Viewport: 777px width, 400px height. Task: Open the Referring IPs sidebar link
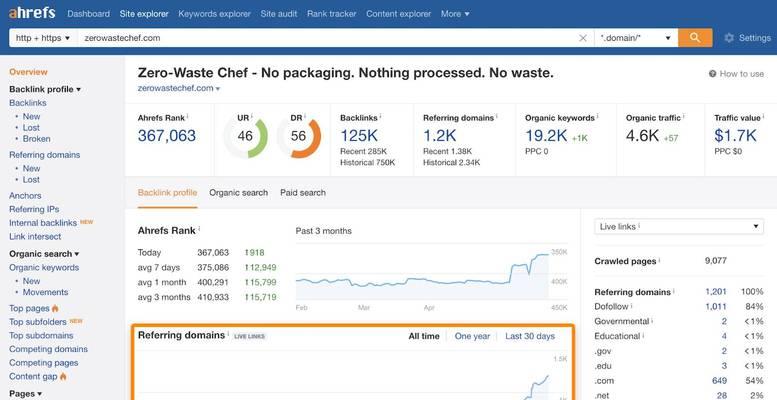34,209
